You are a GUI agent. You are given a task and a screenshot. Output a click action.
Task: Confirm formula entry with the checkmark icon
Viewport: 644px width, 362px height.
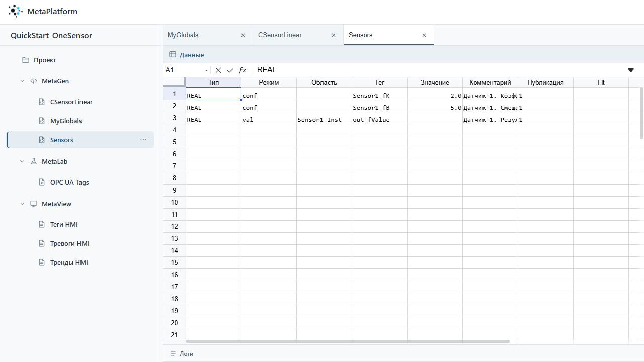click(x=230, y=70)
